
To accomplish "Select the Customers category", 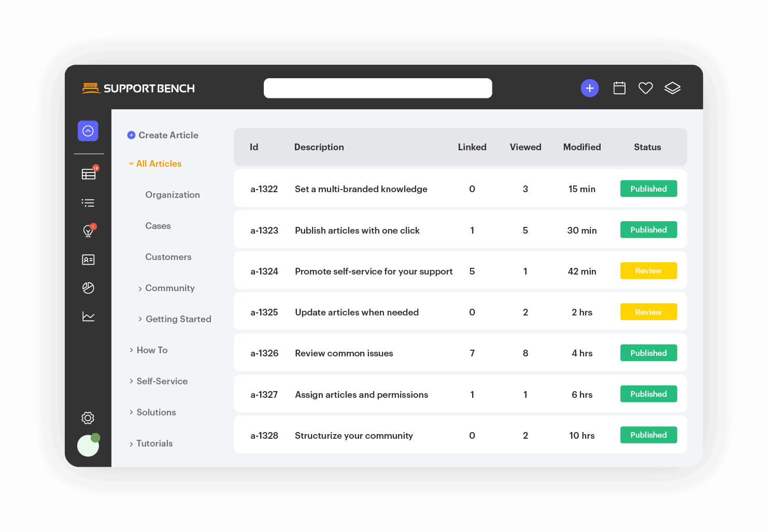I will pos(168,257).
